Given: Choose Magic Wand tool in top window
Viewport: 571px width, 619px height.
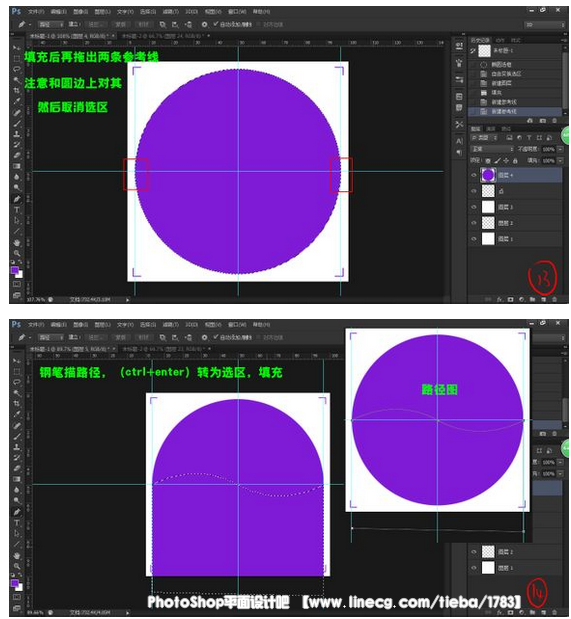Looking at the screenshot, I should pos(17,80).
